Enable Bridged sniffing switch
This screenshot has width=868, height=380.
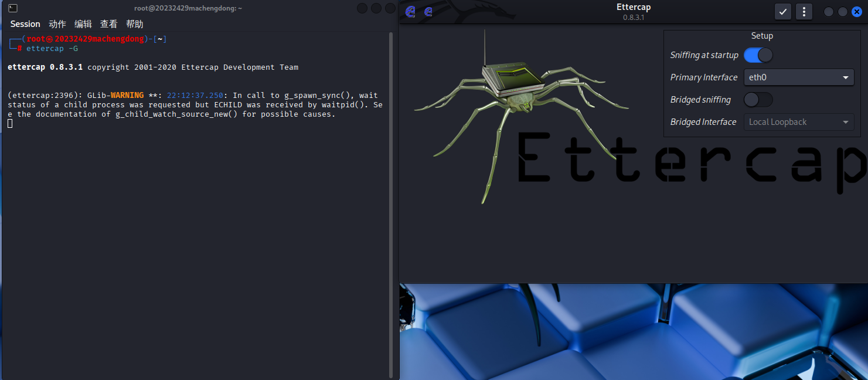tap(758, 100)
